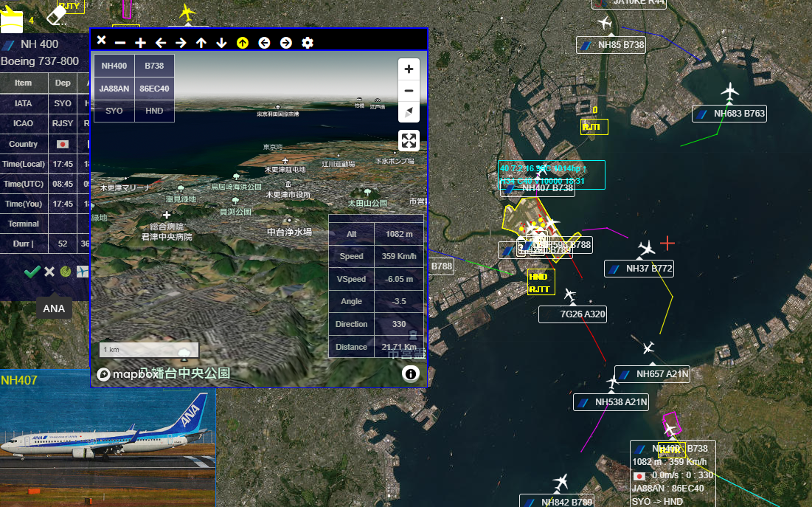
Task: Click the Direction value 330
Action: (x=399, y=324)
